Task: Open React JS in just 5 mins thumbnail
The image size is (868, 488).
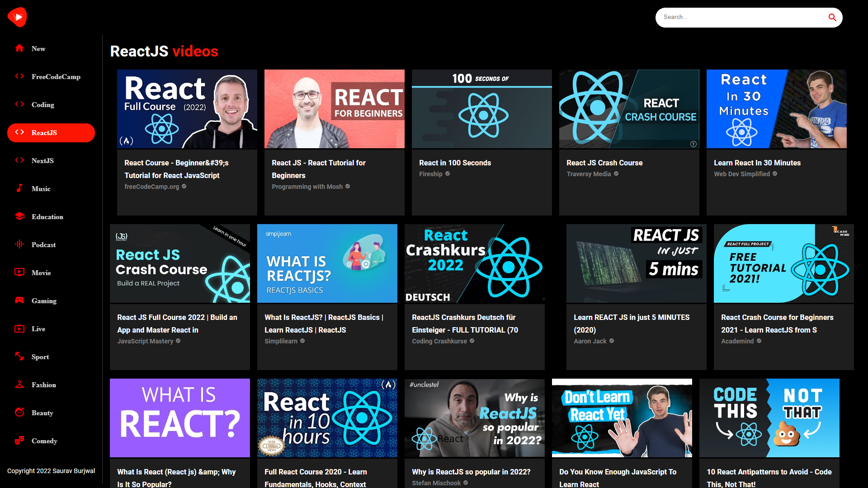Action: [637, 263]
